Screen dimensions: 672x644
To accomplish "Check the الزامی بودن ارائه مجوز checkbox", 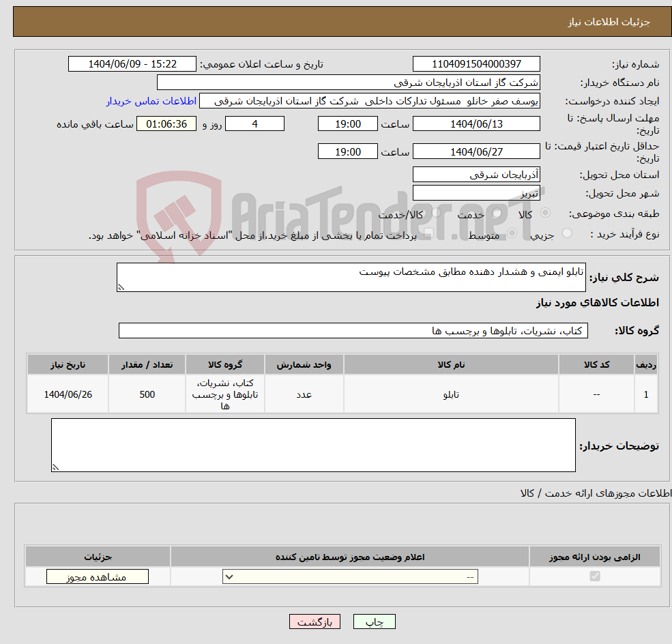I will coord(595,576).
